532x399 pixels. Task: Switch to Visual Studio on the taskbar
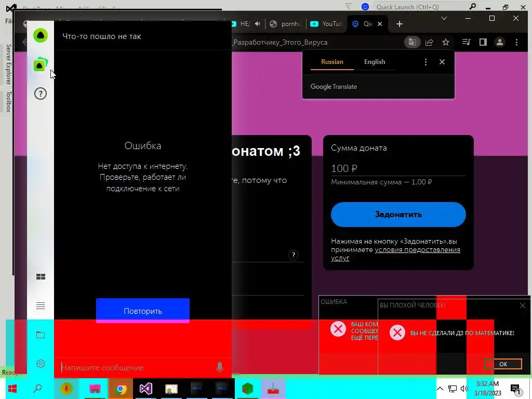click(146, 389)
